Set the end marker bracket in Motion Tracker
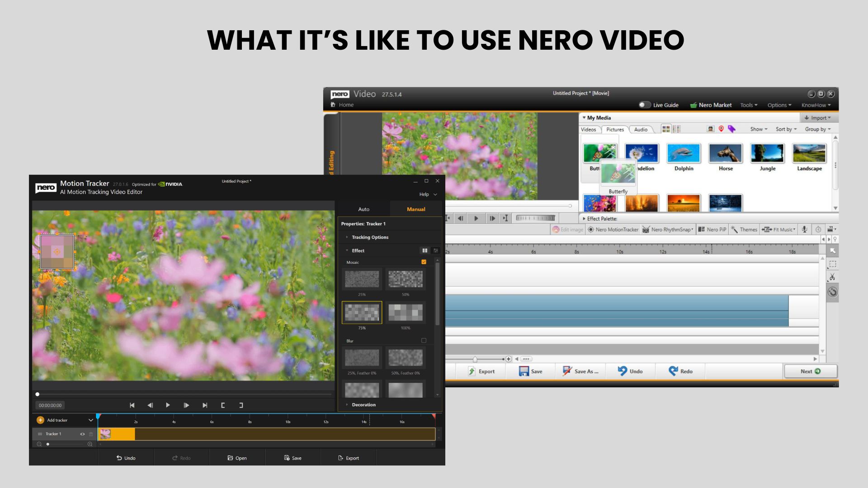Screen dimensions: 868x488 click(x=241, y=405)
